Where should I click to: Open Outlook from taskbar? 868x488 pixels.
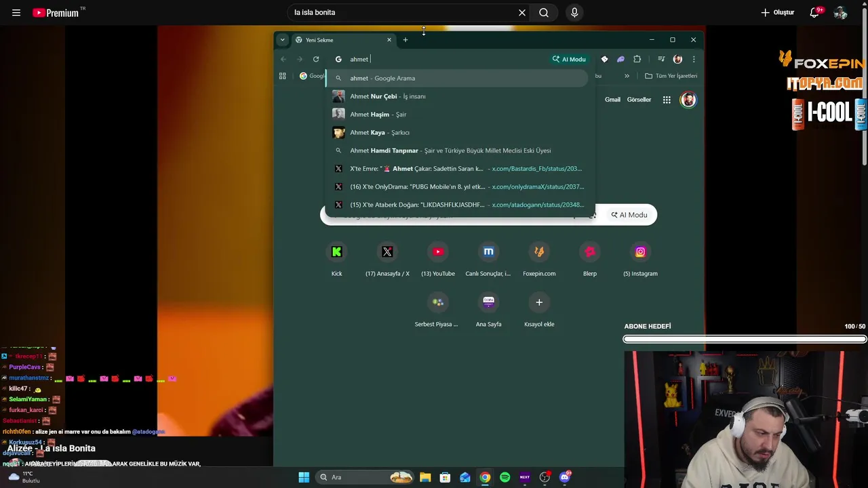(465, 477)
